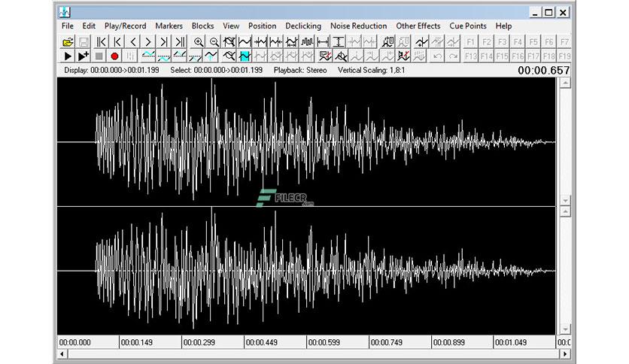Zoom out with the minus magnifier icon
Screen dimensions: 629x364
pos(214,41)
